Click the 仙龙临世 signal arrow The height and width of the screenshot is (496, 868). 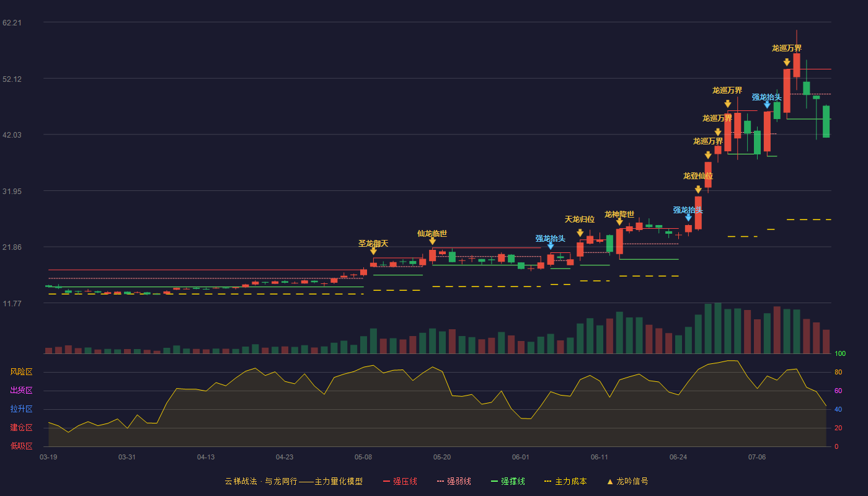coord(432,241)
